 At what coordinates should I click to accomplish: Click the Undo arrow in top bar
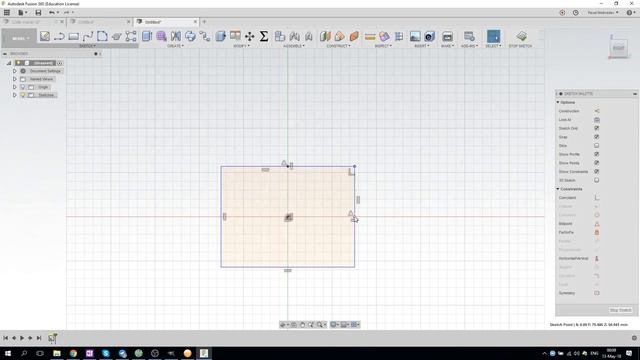tap(51, 13)
